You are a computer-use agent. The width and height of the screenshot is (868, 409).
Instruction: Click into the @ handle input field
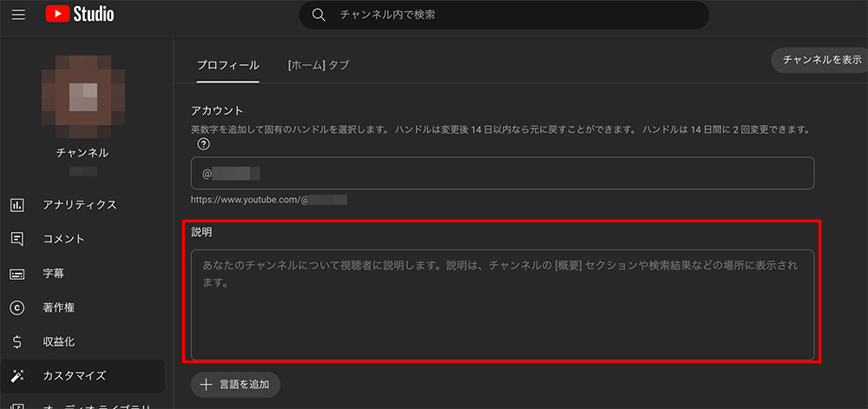point(503,173)
